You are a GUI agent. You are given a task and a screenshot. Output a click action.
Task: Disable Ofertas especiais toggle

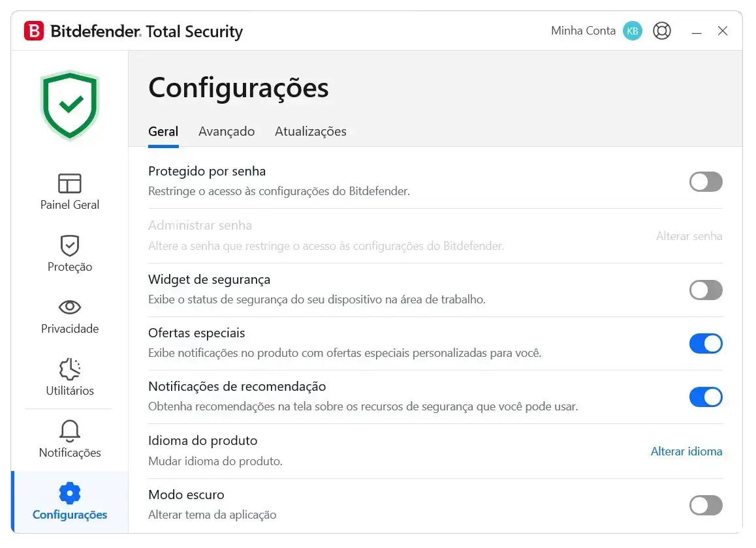(706, 344)
